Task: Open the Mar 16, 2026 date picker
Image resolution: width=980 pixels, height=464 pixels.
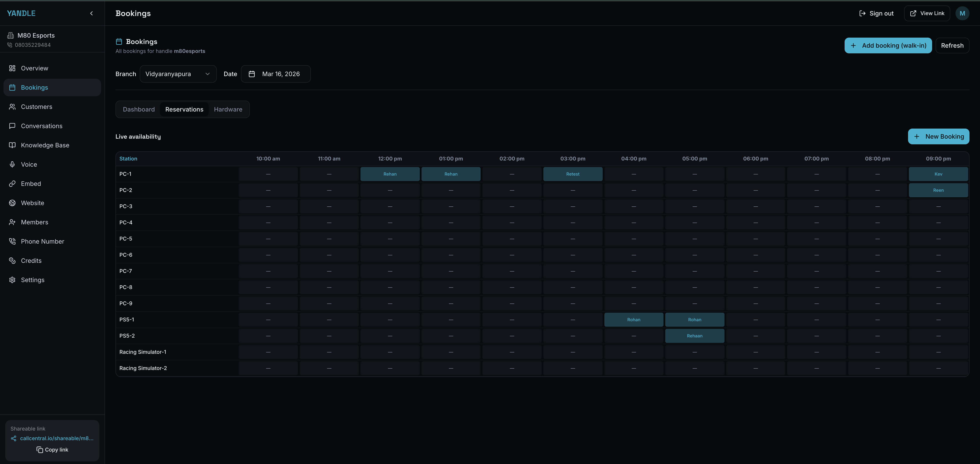Action: pos(275,74)
